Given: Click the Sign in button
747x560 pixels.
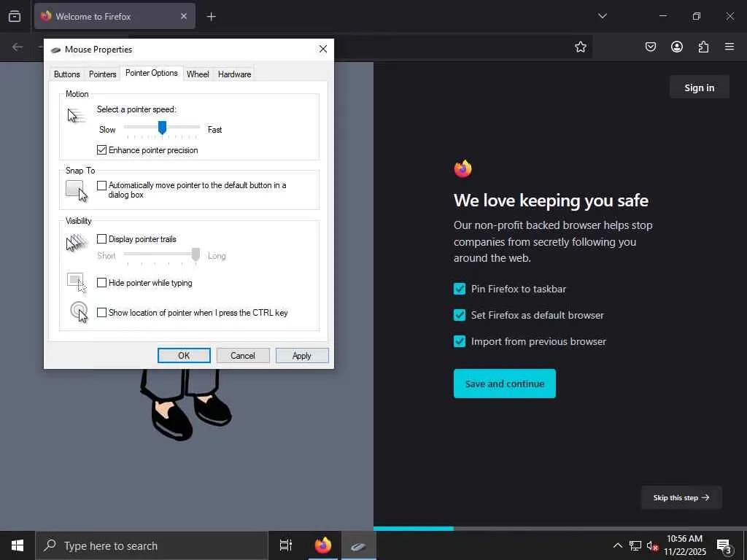Looking at the screenshot, I should (x=700, y=87).
